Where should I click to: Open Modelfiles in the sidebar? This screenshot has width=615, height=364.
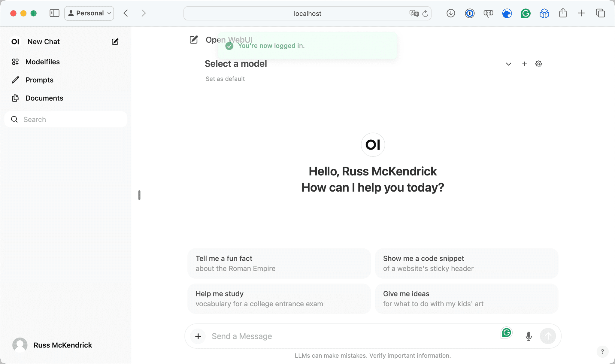tap(42, 62)
